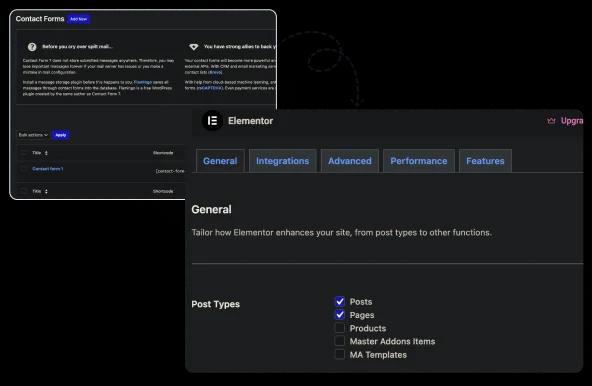Tick select-all checkbox in table header
Image resolution: width=592 pixels, height=386 pixels.
point(24,153)
